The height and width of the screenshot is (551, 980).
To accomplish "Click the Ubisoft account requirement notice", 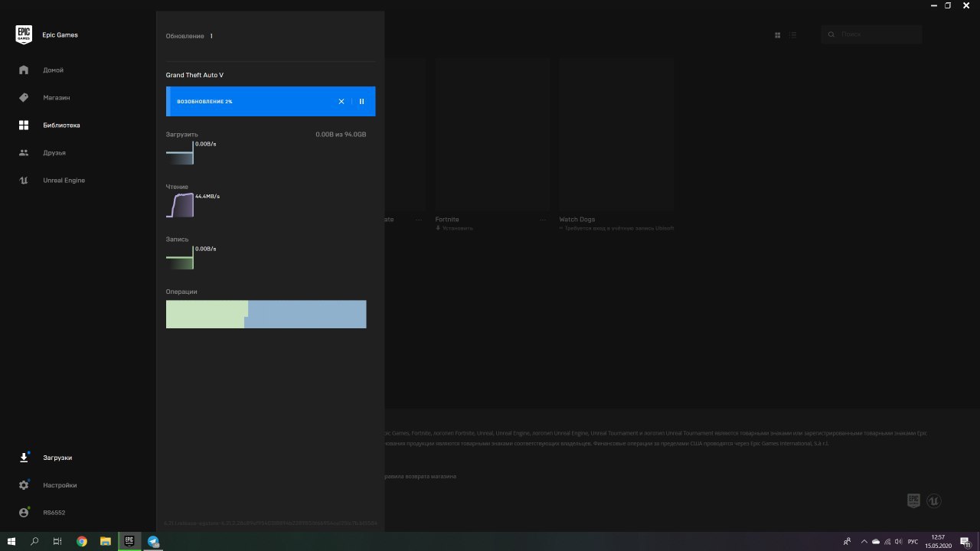I will point(617,228).
